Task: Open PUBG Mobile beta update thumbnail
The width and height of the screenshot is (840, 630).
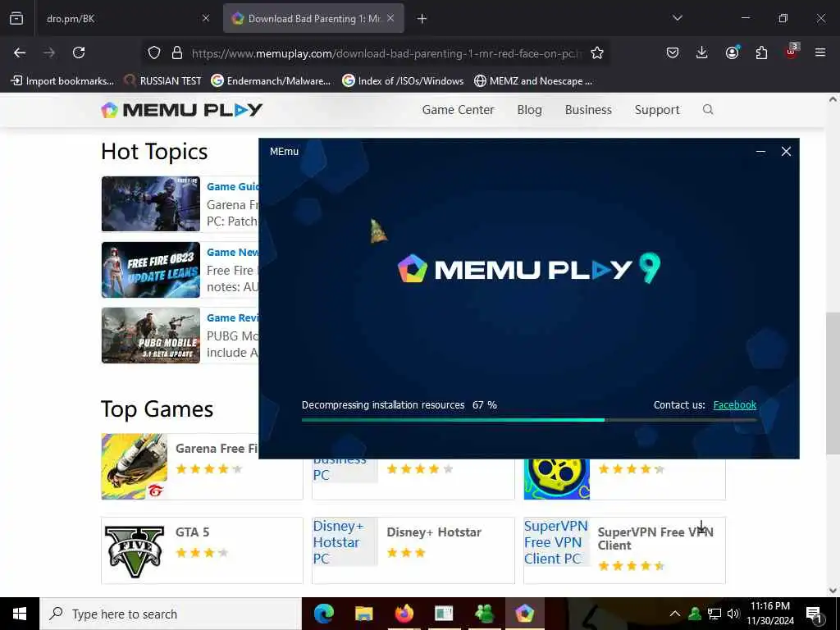Action: click(151, 336)
